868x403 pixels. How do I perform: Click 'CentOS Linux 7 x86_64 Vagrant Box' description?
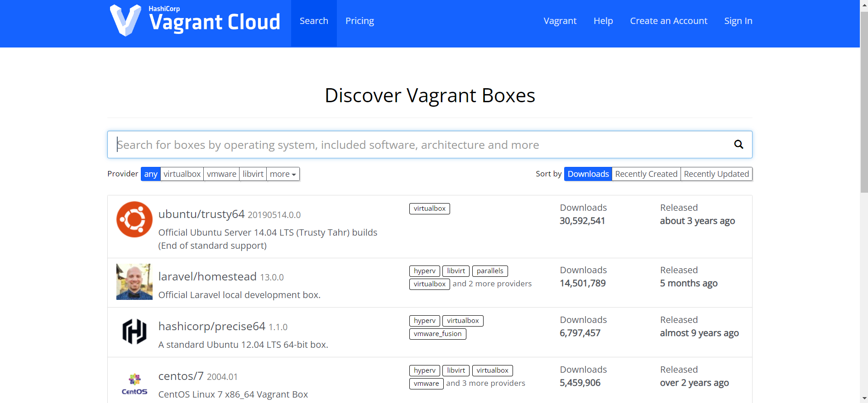coord(233,394)
